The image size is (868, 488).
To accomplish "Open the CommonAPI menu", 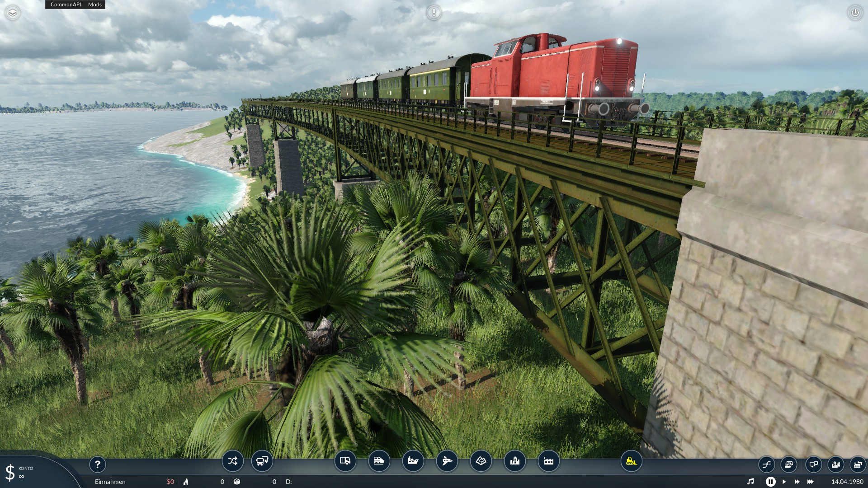I will coord(66,5).
